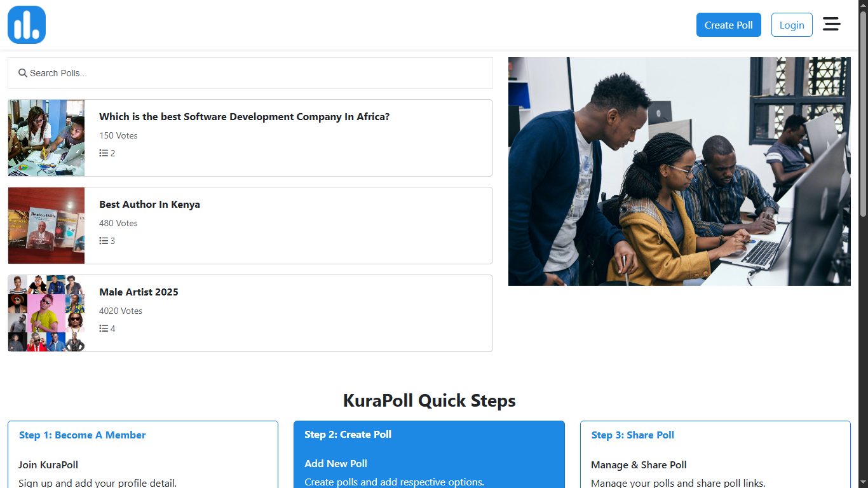Viewport: 868px width, 488px height.
Task: Click the Software Development poll thumbnail
Action: point(46,138)
